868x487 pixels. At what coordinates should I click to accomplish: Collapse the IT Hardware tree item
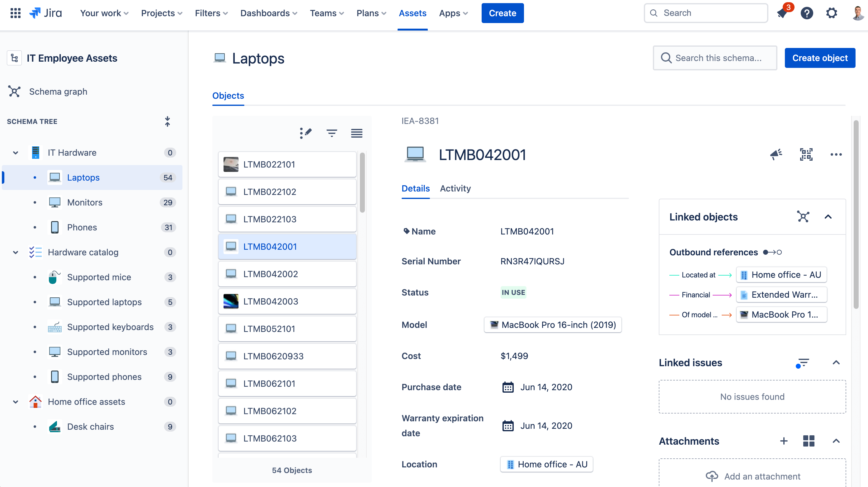pyautogui.click(x=15, y=152)
